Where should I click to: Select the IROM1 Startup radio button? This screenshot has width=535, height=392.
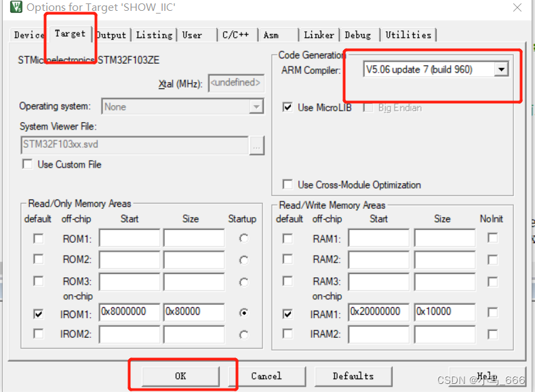tap(243, 313)
